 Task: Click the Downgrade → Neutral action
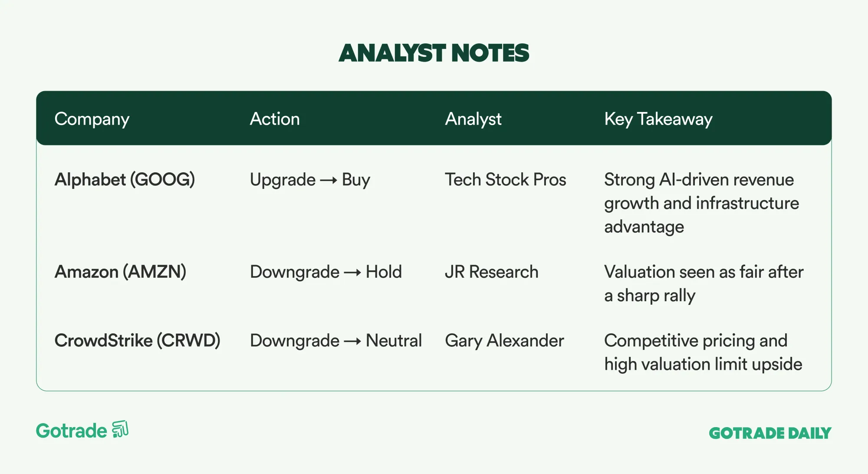coord(336,341)
